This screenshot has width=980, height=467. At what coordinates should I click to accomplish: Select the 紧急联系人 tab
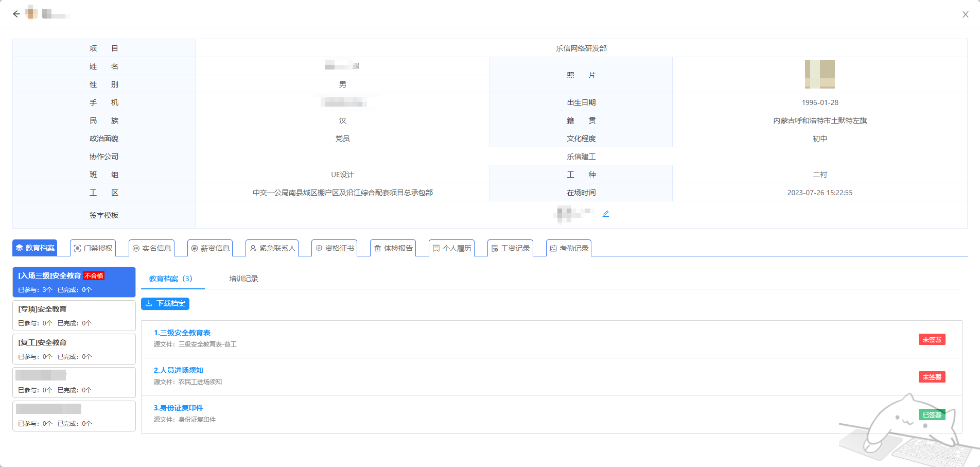point(272,248)
